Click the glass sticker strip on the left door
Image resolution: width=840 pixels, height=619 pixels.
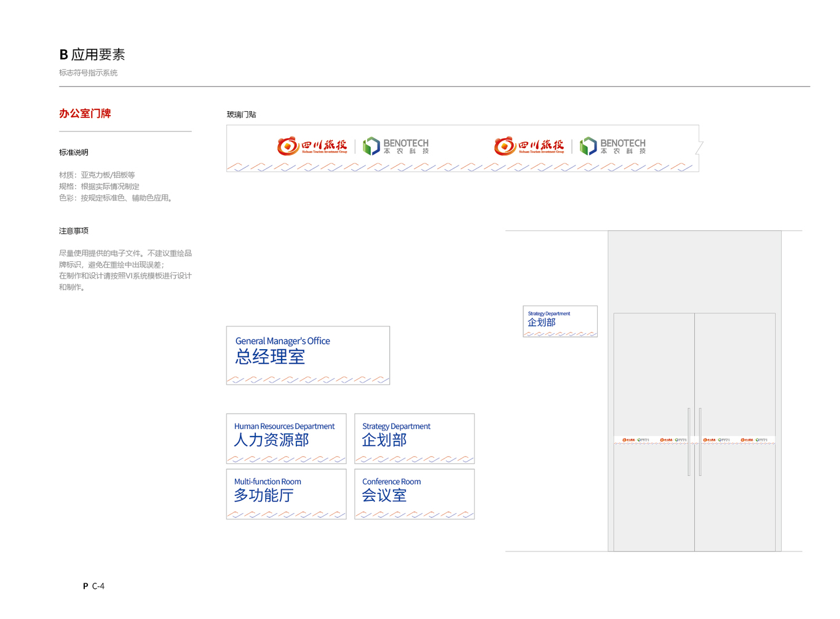654,440
